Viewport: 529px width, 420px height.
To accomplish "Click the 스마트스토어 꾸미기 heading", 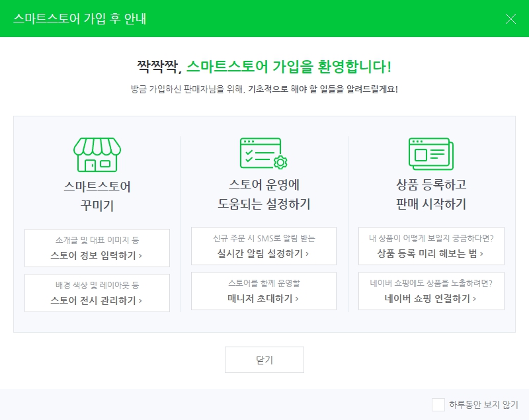I will click(97, 196).
